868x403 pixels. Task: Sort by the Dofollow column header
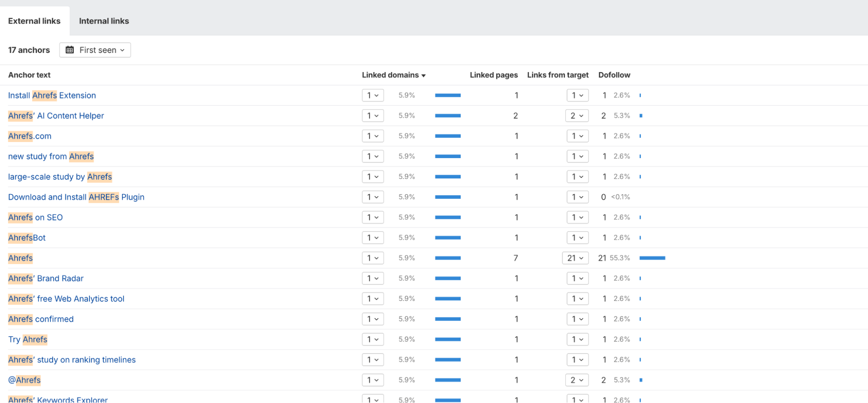pyautogui.click(x=614, y=75)
